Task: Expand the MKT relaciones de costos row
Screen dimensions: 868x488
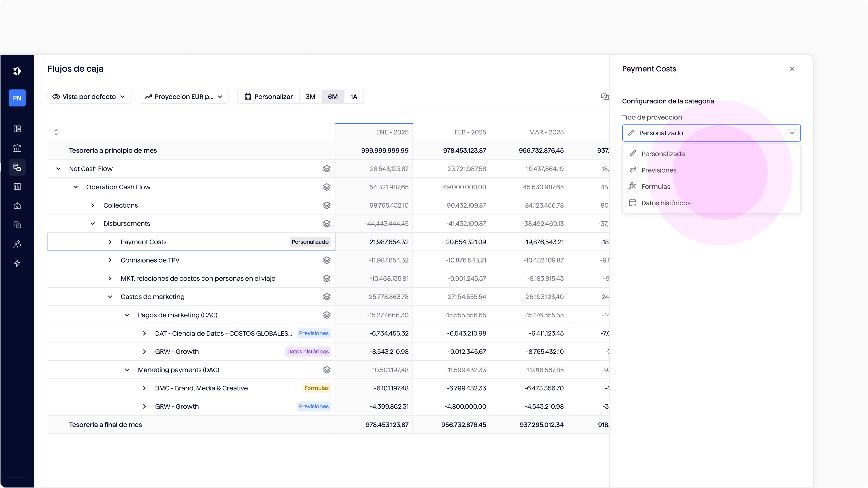Action: click(x=110, y=279)
